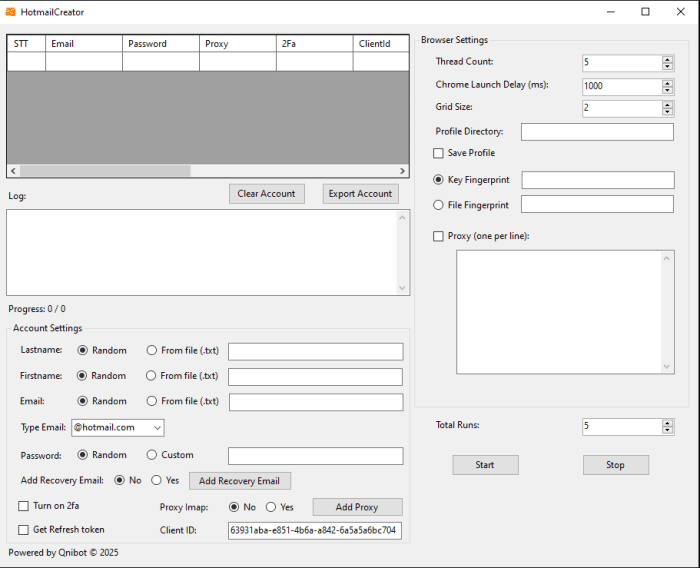Decrease Chrome Launch Delay with down arrow
Screen dimensions: 700x568
pyautogui.click(x=667, y=90)
